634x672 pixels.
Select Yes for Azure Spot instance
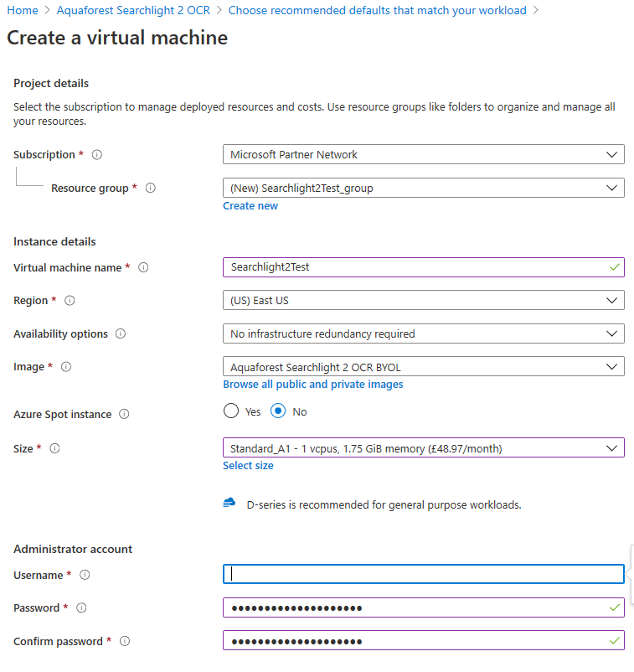231,411
